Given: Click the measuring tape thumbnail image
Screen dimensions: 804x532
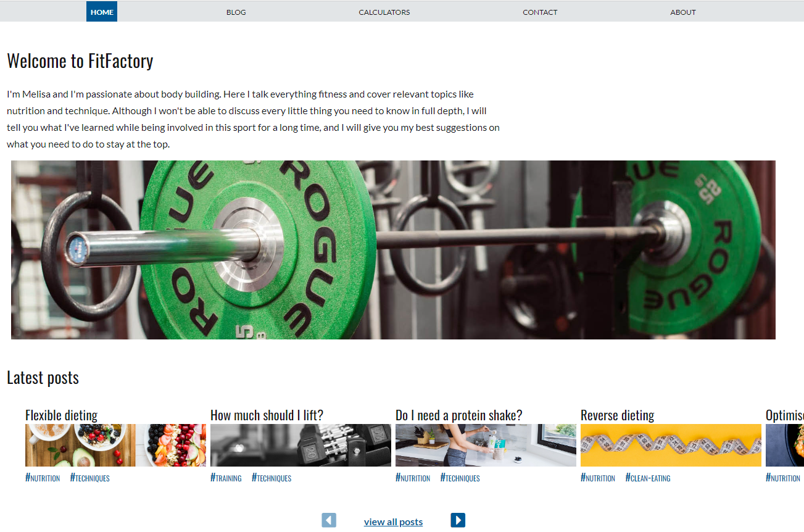Looking at the screenshot, I should point(671,445).
